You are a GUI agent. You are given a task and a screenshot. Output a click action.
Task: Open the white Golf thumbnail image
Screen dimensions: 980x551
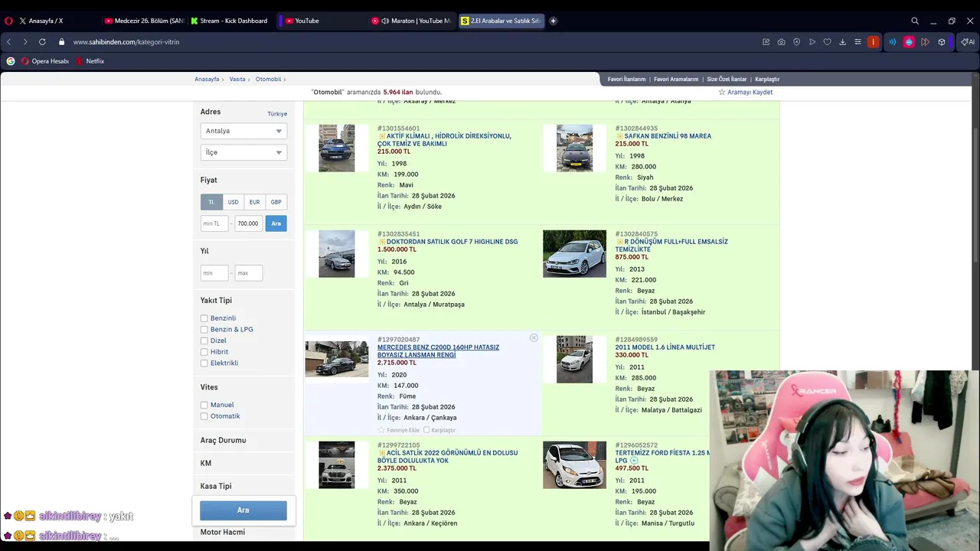point(574,254)
